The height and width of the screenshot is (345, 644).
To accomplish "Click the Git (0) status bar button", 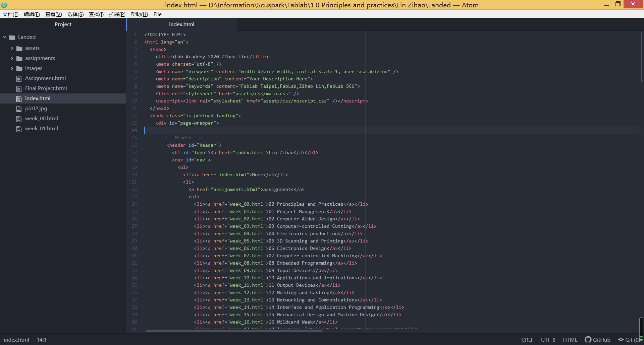I will [629, 340].
